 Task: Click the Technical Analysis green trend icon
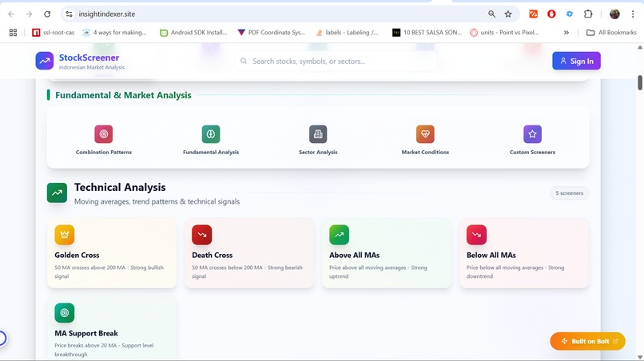coord(57,193)
